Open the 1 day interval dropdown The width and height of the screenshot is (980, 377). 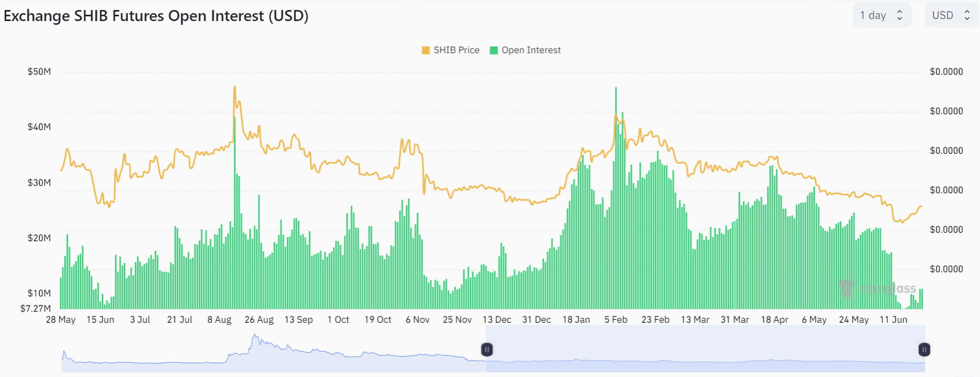point(881,15)
